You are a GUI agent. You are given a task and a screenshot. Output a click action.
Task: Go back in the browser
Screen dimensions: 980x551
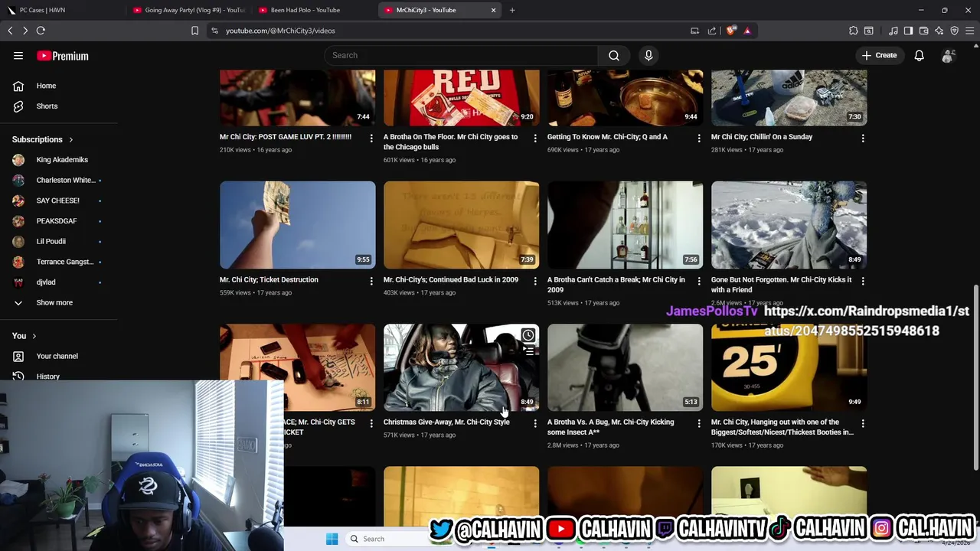click(x=10, y=31)
